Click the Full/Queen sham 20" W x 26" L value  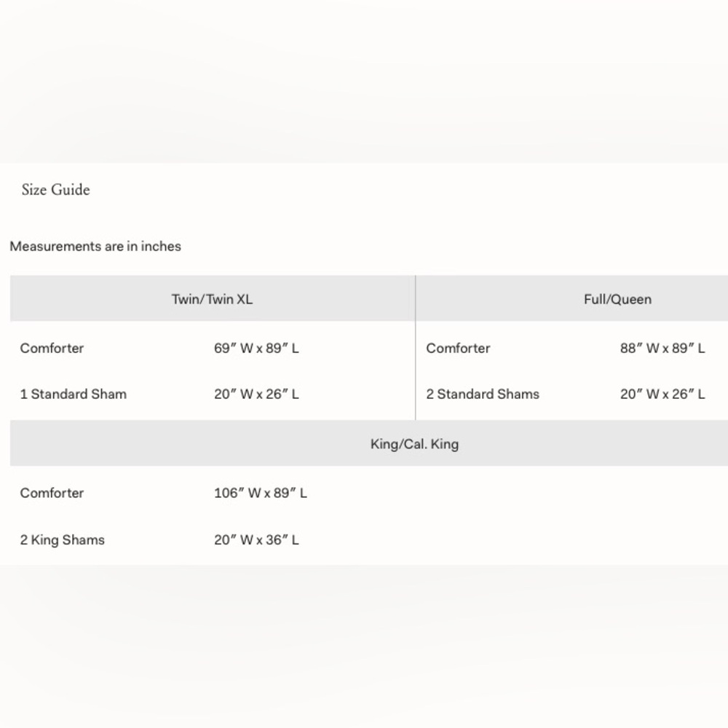[662, 394]
